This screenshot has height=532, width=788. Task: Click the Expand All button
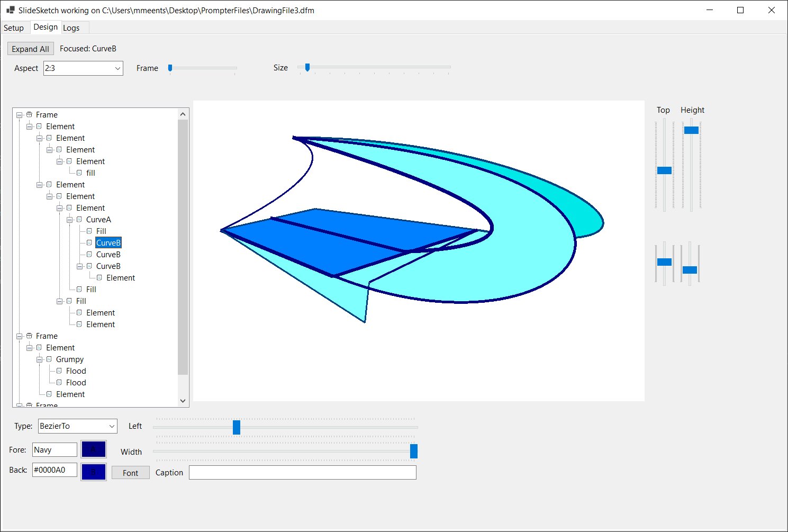point(30,48)
